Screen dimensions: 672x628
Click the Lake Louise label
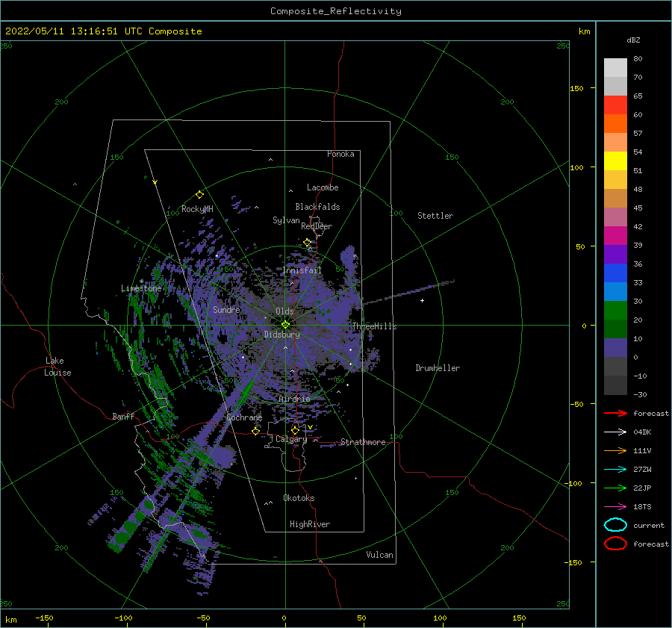(57, 367)
